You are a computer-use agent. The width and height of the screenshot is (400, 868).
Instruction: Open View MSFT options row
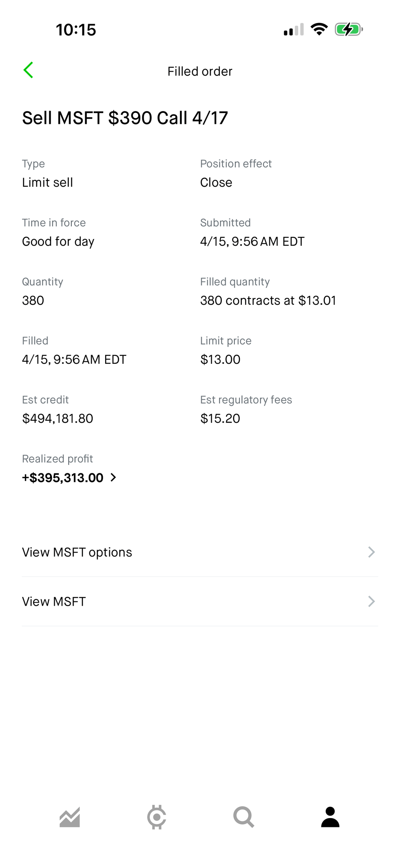point(77,552)
